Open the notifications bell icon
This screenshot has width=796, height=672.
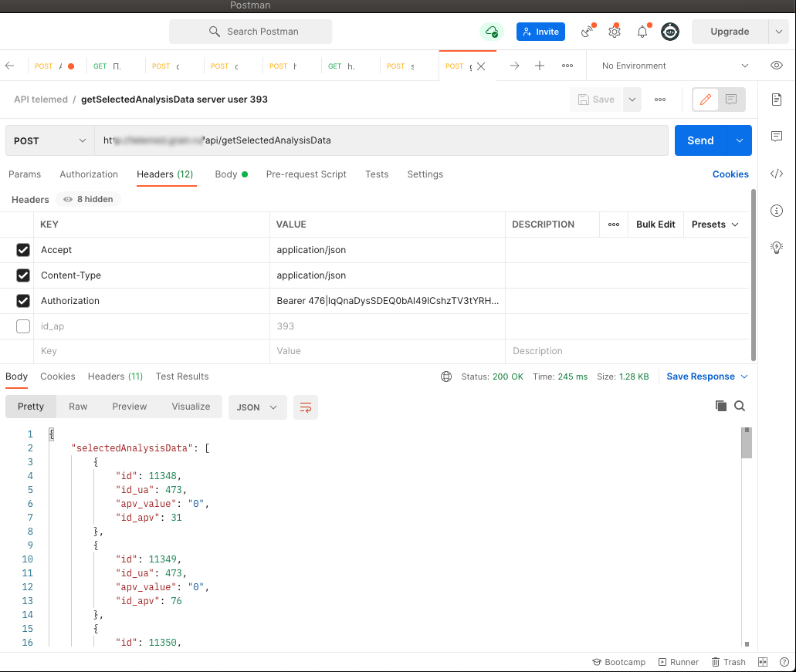[642, 32]
